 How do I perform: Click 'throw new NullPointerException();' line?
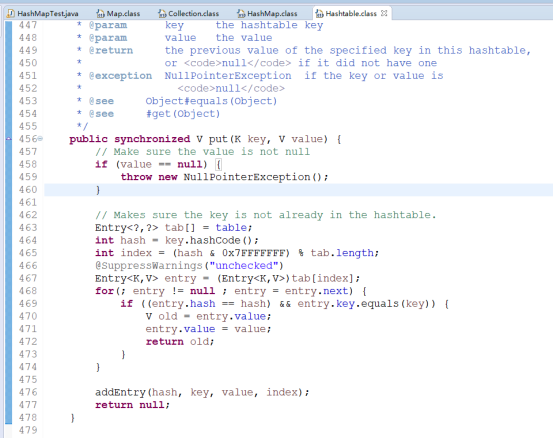pos(224,177)
